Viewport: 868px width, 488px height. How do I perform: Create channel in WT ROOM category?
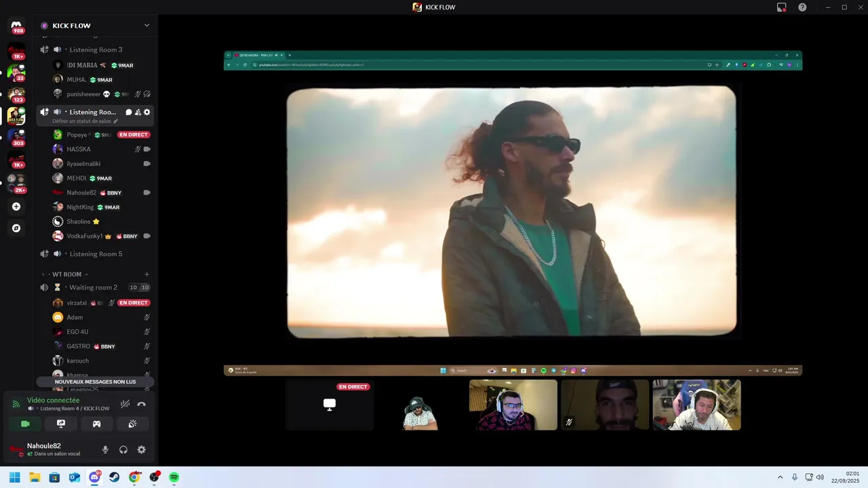pos(146,274)
